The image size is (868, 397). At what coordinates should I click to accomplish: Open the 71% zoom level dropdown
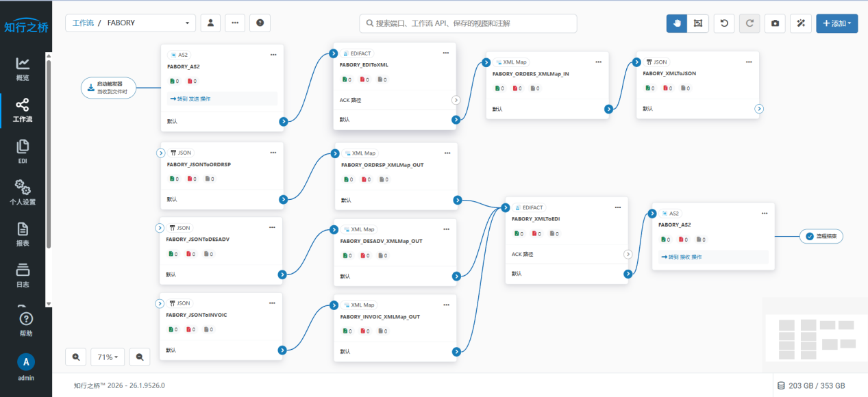[x=108, y=357]
